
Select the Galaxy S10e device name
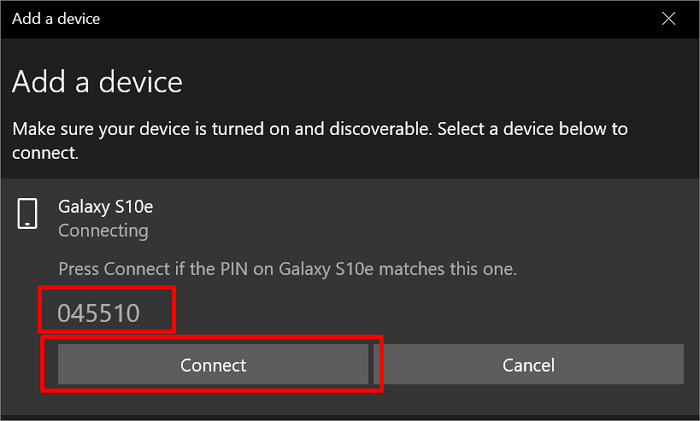(x=105, y=206)
